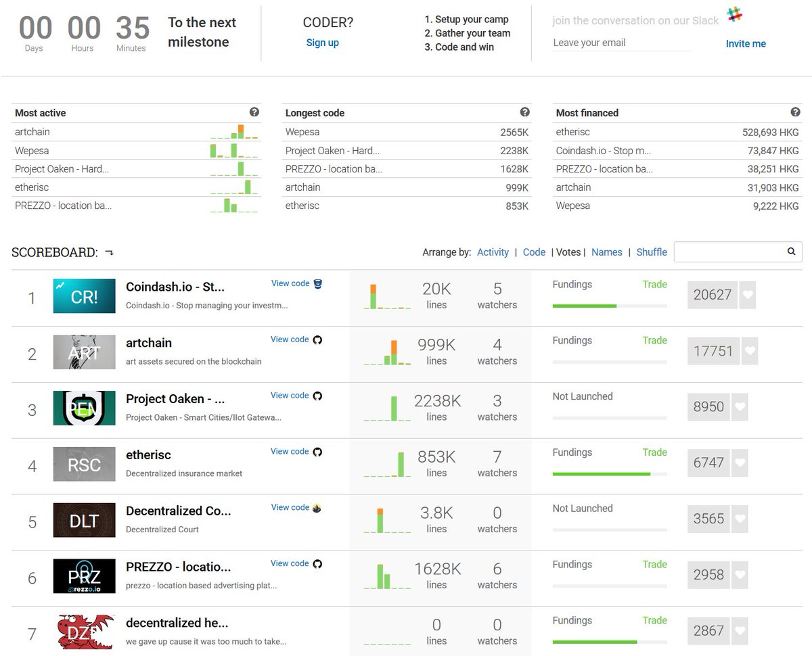
Task: Click heart vote icon for PREZZO
Action: click(740, 576)
